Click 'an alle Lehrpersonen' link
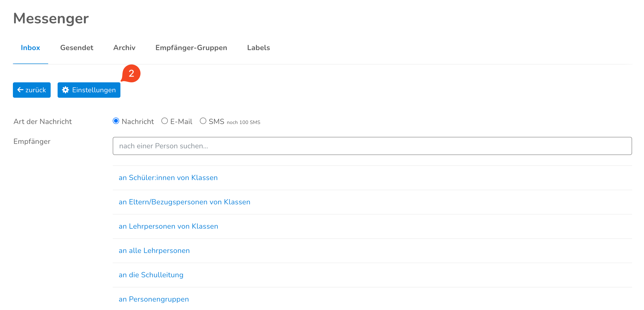This screenshot has height=310, width=644. [x=154, y=250]
